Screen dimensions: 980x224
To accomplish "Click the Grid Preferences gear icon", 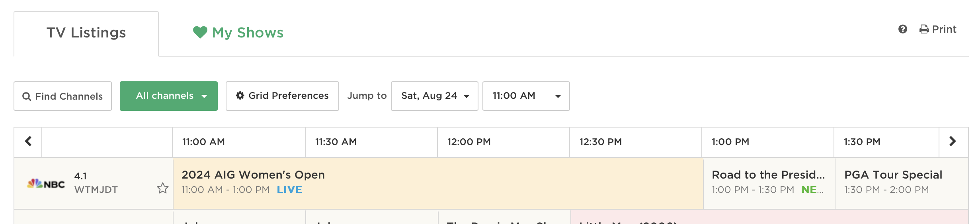I will [x=240, y=96].
